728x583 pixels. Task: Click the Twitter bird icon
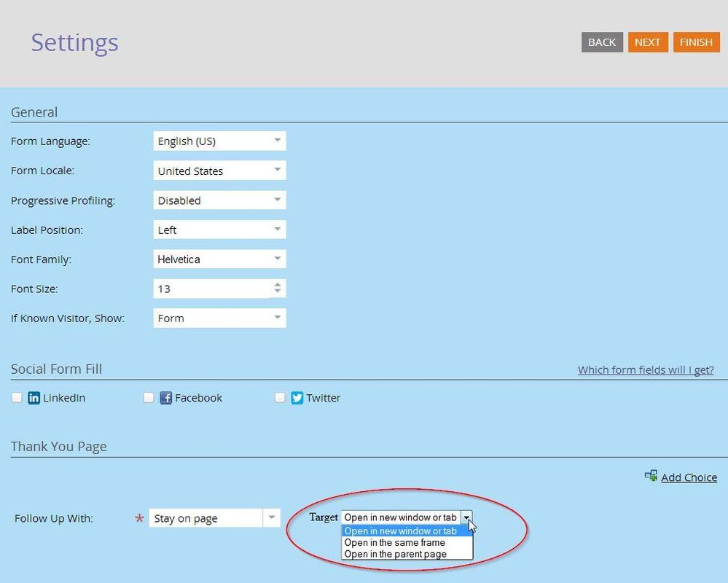(297, 398)
